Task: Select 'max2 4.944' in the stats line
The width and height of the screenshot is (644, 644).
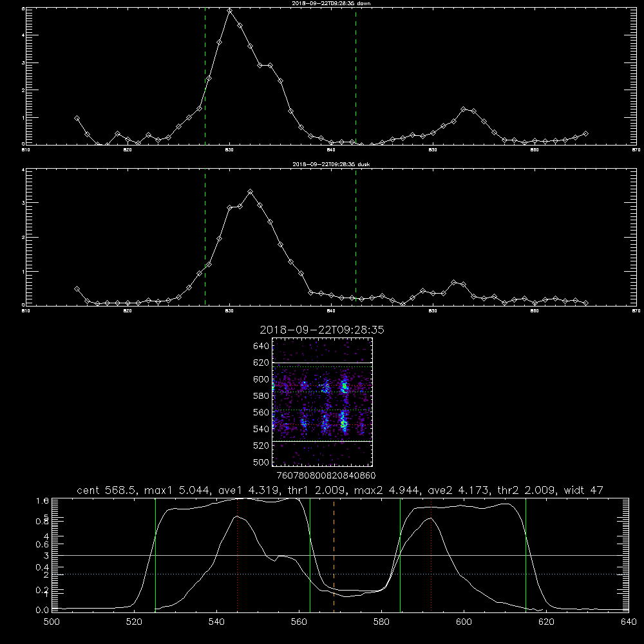Action: pyautogui.click(x=388, y=490)
